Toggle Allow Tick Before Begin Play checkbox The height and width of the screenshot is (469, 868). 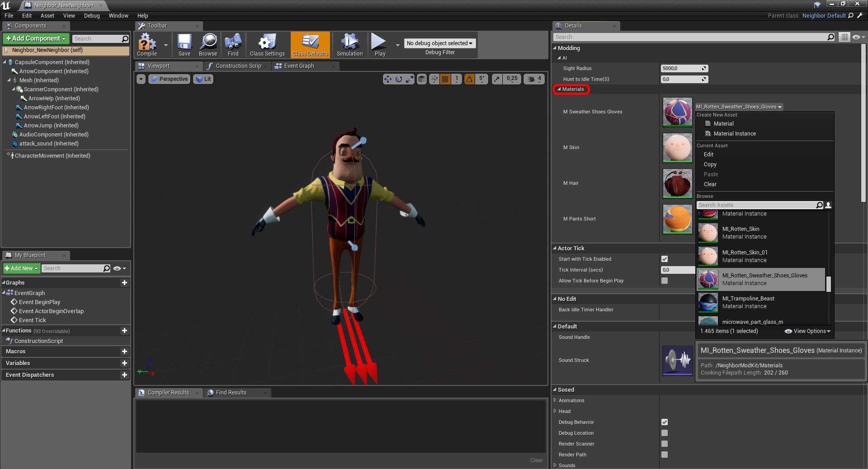click(x=665, y=281)
